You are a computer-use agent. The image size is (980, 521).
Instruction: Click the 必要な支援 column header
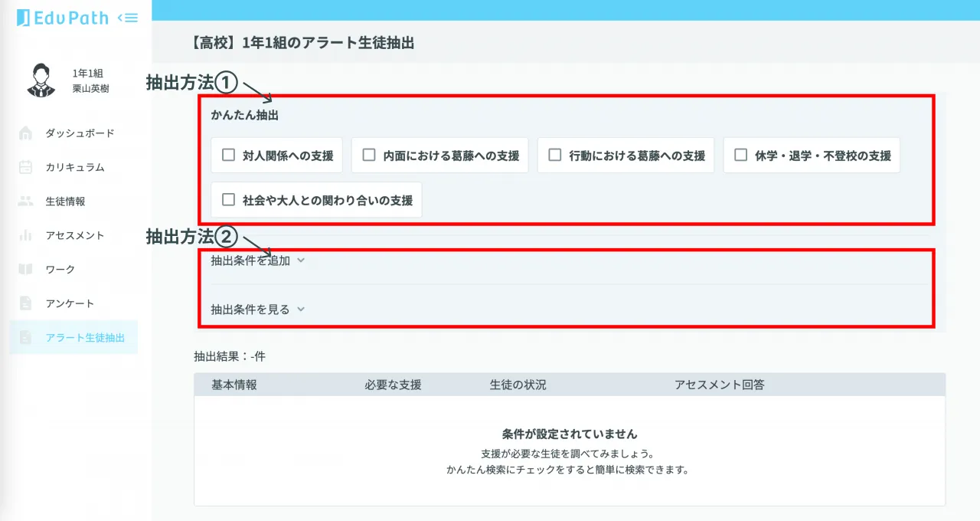pos(394,385)
